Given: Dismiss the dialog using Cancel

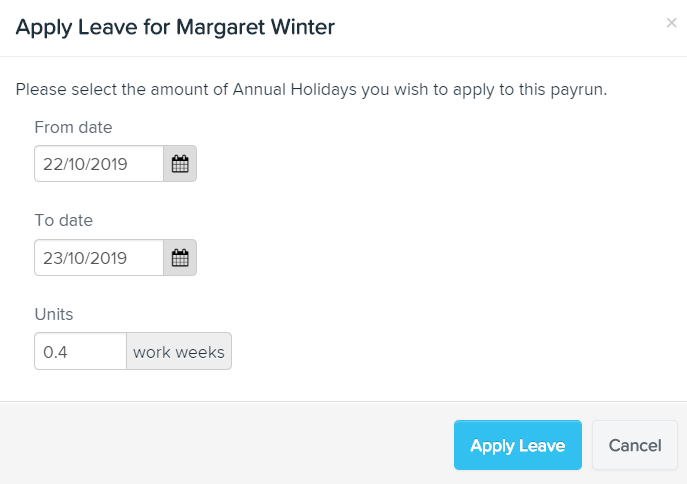Looking at the screenshot, I should pyautogui.click(x=635, y=445).
